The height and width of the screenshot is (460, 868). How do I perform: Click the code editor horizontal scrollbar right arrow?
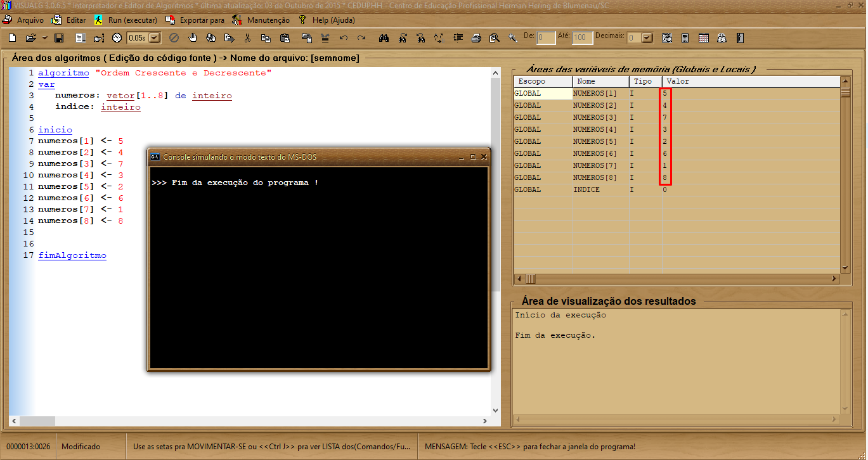486,421
